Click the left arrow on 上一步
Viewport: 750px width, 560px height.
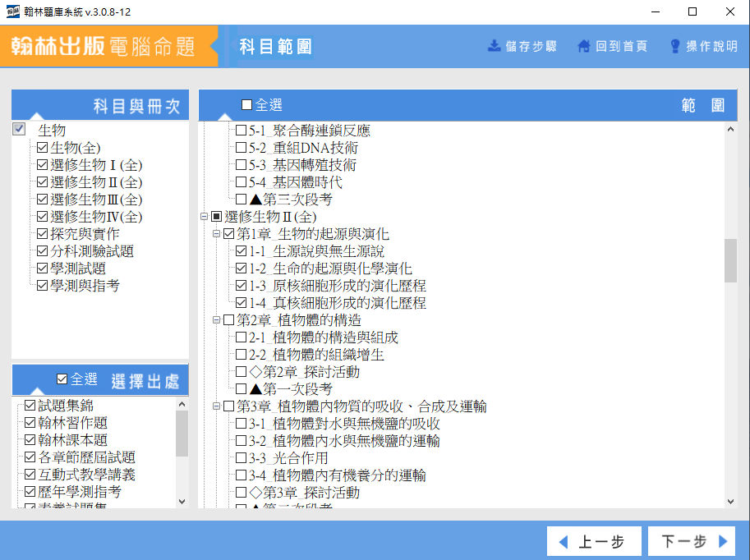(x=564, y=542)
